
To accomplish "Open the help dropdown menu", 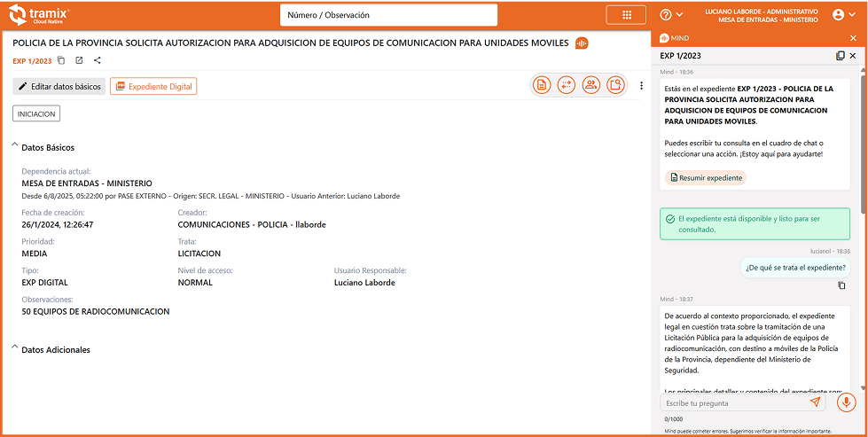I will click(x=671, y=15).
